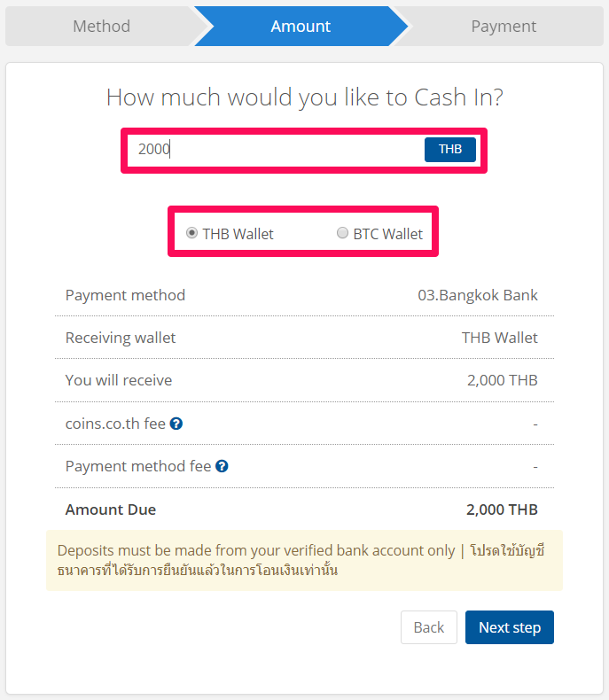Screen dimensions: 609x700
Task: Click the 03.Bangkok Bank payment method value
Action: (x=478, y=295)
